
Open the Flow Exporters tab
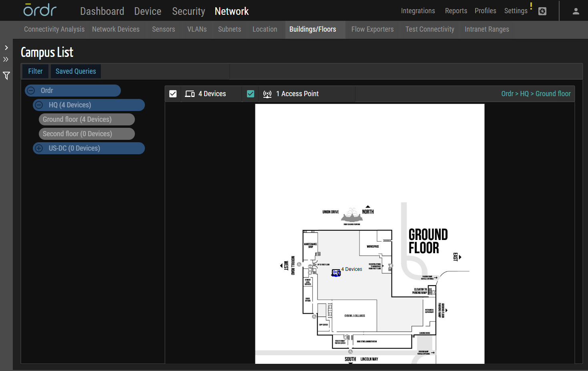tap(372, 29)
